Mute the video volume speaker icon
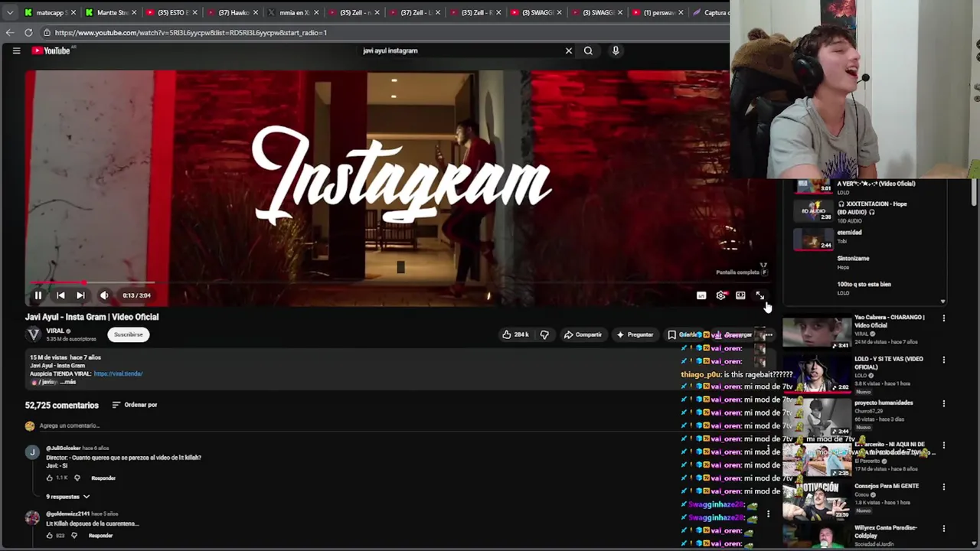Screen dimensions: 980x551 pyautogui.click(x=104, y=295)
